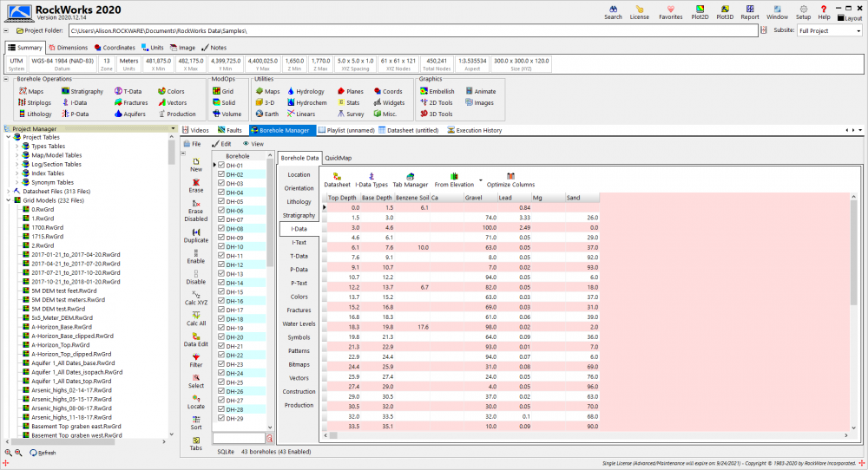
Task: Open Filter boreholes icon
Action: tap(196, 361)
